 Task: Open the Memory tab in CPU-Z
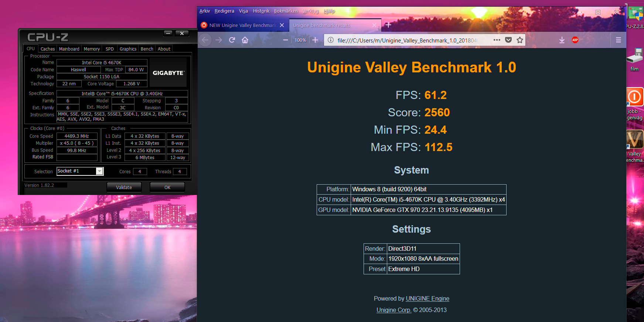pyautogui.click(x=92, y=49)
